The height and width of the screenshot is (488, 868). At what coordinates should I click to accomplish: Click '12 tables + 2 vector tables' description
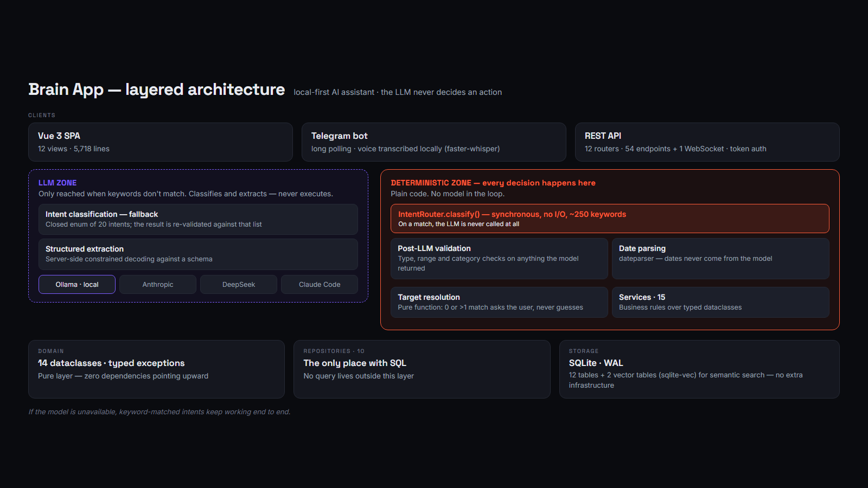(x=686, y=380)
